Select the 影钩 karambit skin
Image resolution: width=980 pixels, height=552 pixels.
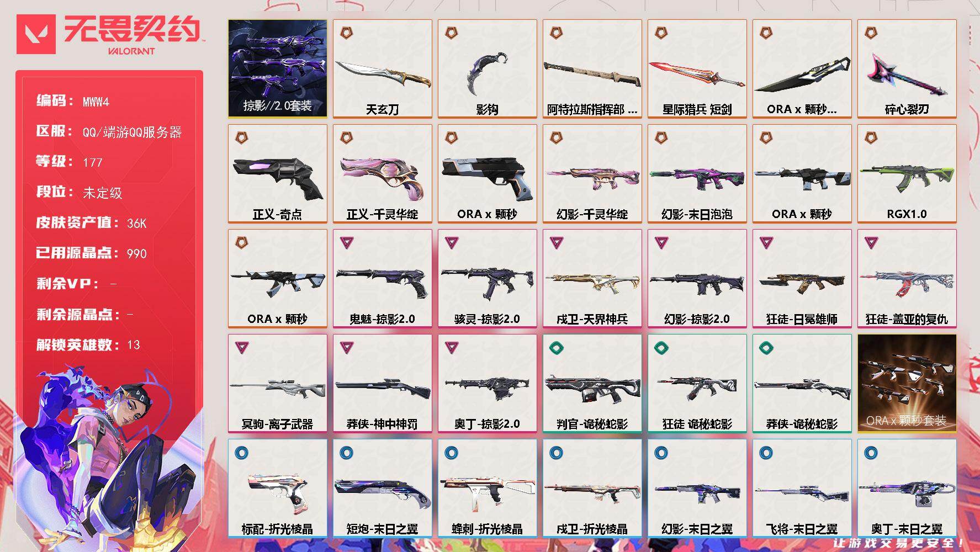[x=488, y=69]
